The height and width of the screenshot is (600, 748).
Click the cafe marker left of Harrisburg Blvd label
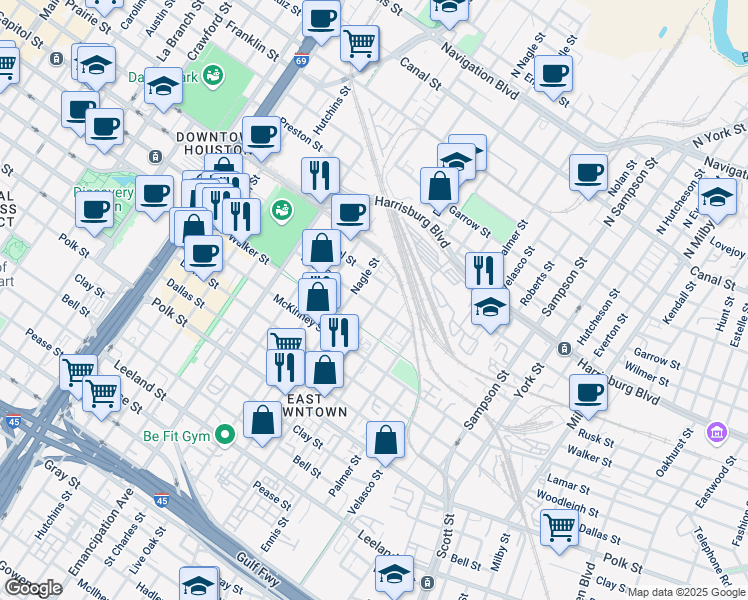coord(351,216)
